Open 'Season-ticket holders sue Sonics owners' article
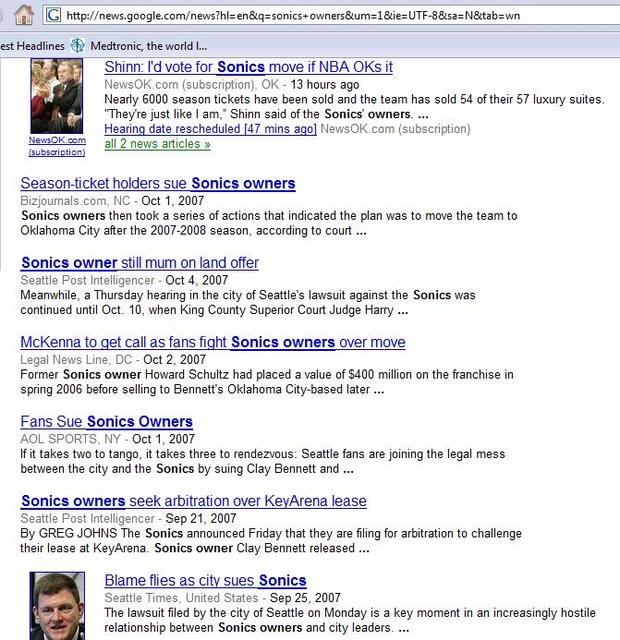The image size is (620, 640). coord(158,184)
